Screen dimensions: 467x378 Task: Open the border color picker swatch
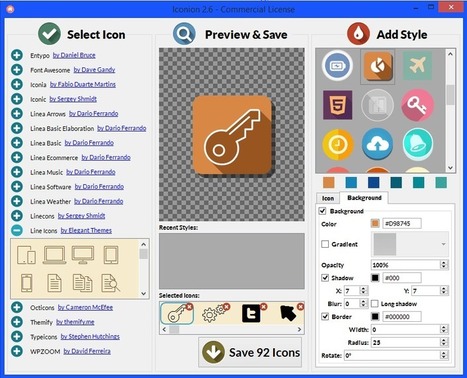tap(375, 316)
